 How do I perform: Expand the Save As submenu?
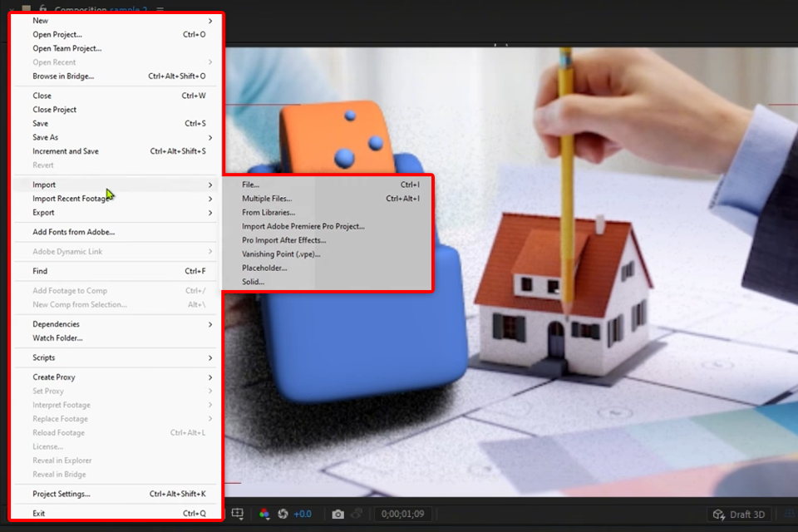coord(116,137)
